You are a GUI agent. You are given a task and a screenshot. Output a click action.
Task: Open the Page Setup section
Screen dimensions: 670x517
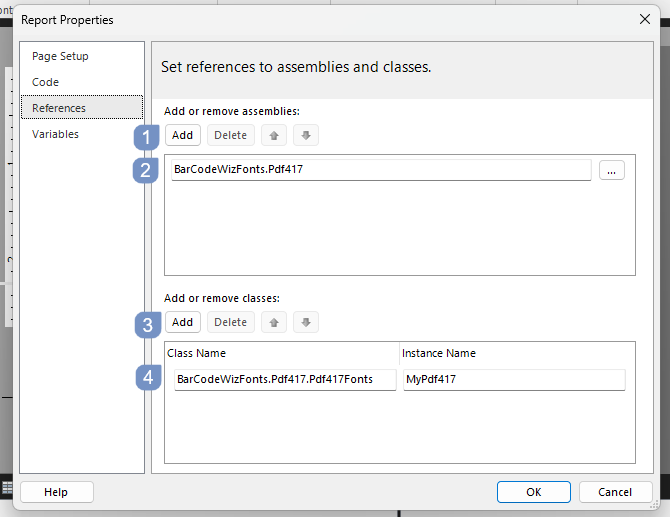click(60, 56)
